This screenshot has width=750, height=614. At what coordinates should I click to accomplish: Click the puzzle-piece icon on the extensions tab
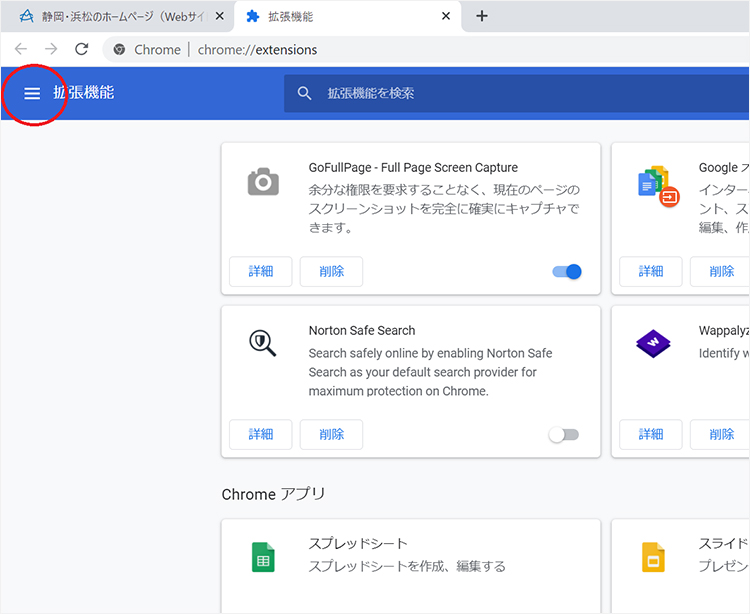[x=253, y=16]
